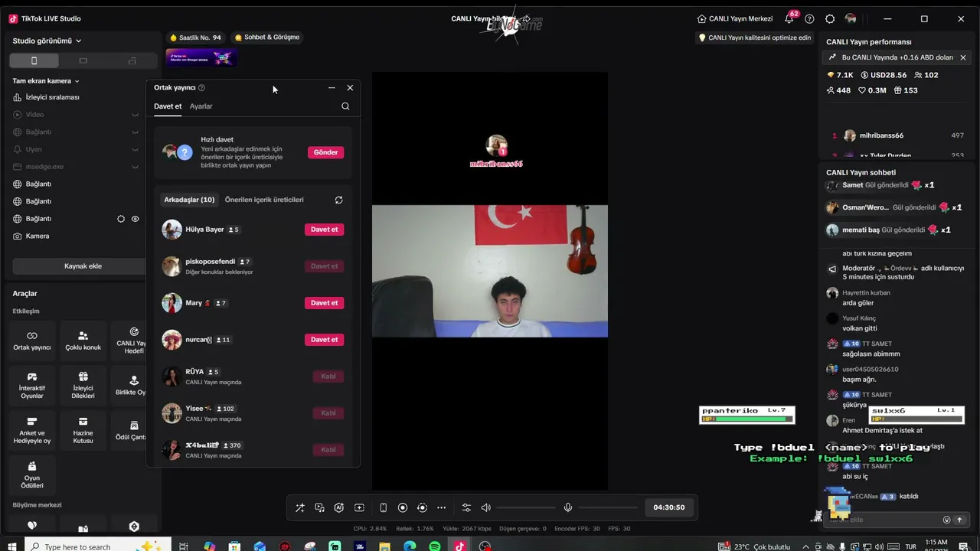Screen dimensions: 980x551
Task: Adjust the microphone level slider
Action: pyautogui.click(x=608, y=507)
